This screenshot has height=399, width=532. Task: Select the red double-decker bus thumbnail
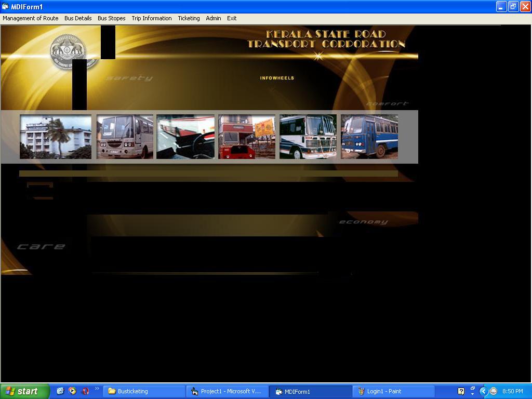(247, 137)
